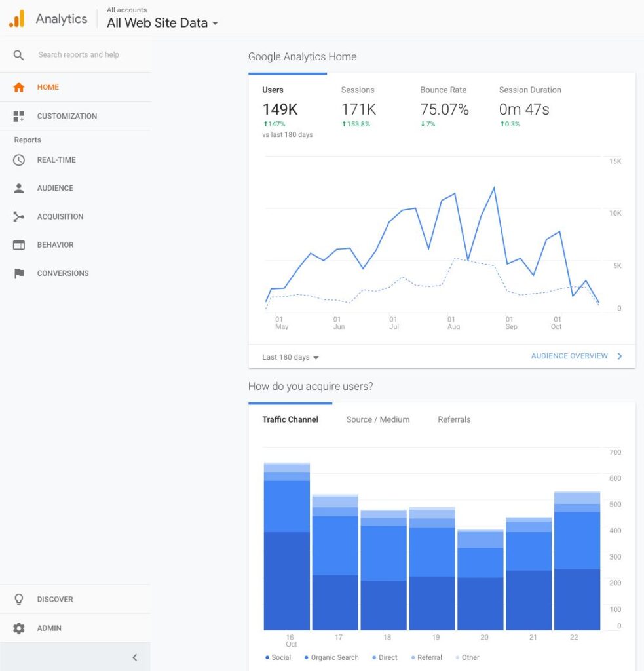The height and width of the screenshot is (671, 644).
Task: Click the Behavior window icon
Action: pos(19,245)
